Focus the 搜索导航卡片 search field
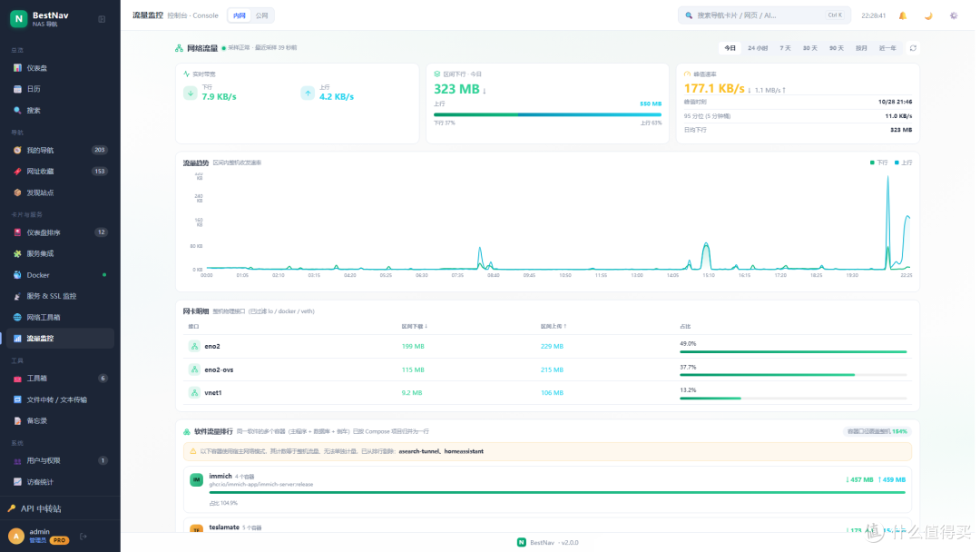Image resolution: width=980 pixels, height=552 pixels. point(764,15)
